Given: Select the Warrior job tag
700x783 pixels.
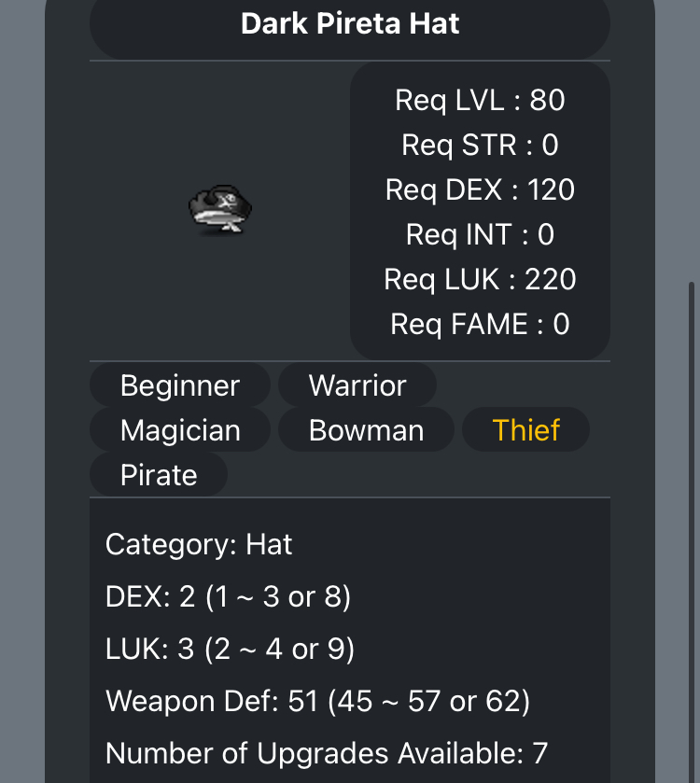Looking at the screenshot, I should tap(357, 385).
